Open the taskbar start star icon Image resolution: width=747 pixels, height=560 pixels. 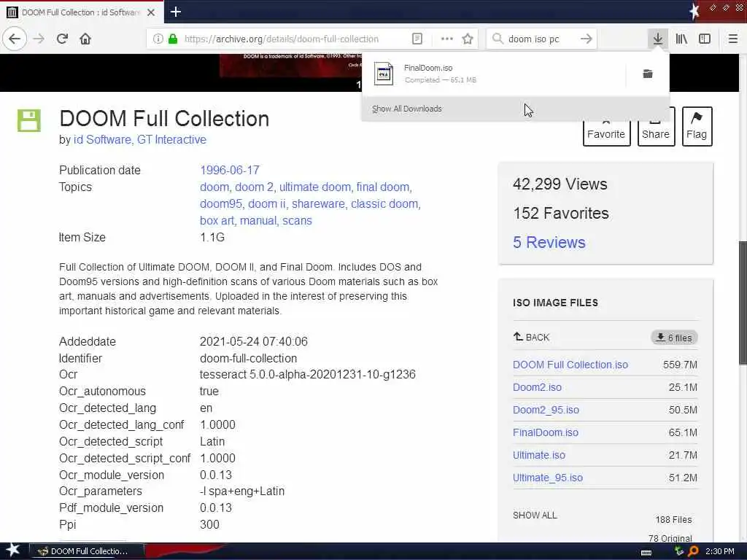(x=13, y=551)
